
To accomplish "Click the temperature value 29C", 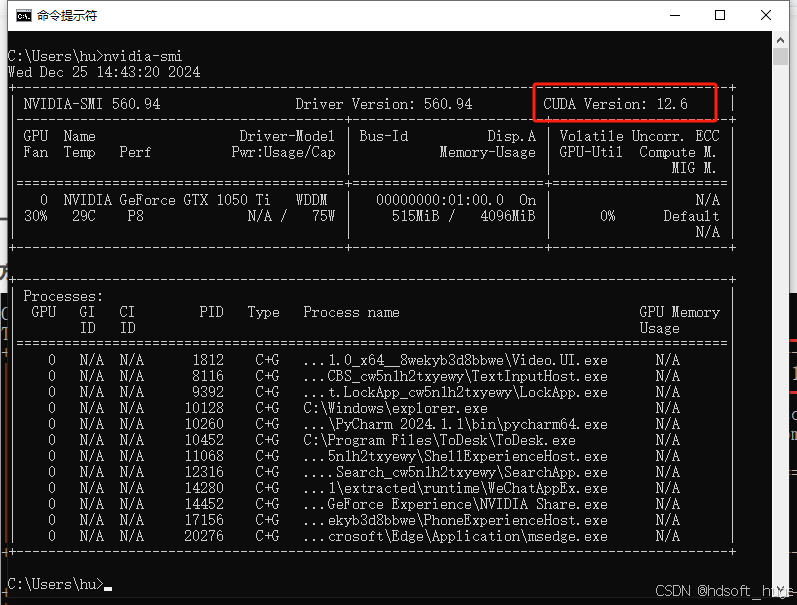I will click(83, 216).
